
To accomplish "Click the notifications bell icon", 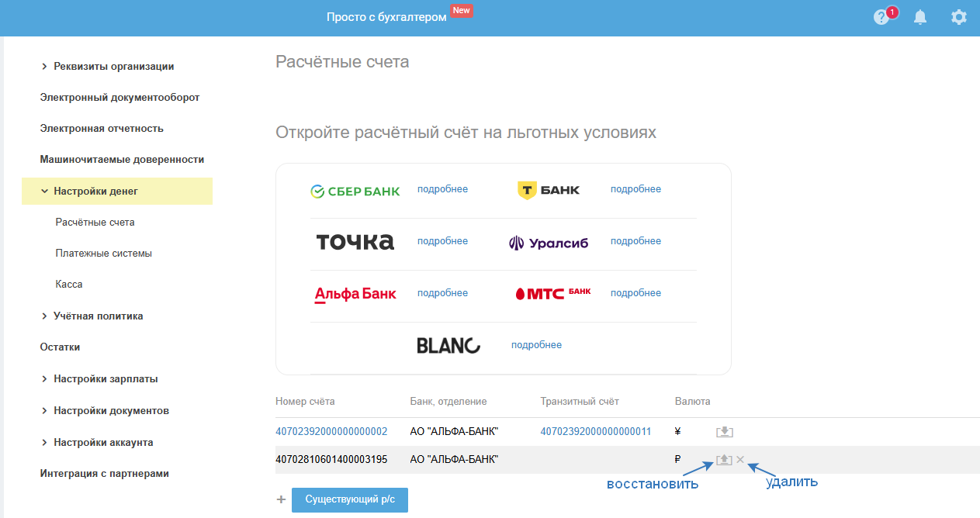I will (x=920, y=17).
